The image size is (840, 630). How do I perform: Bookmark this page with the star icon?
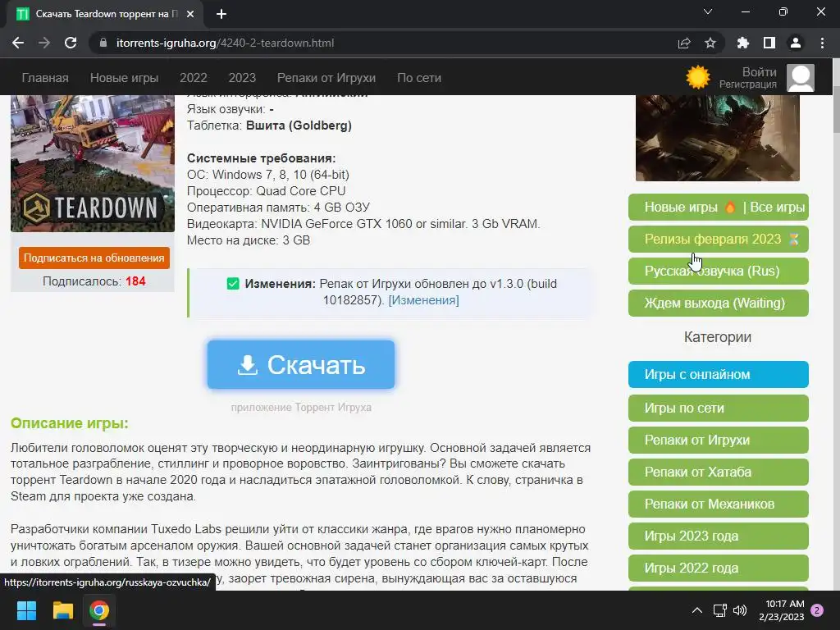pos(710,43)
